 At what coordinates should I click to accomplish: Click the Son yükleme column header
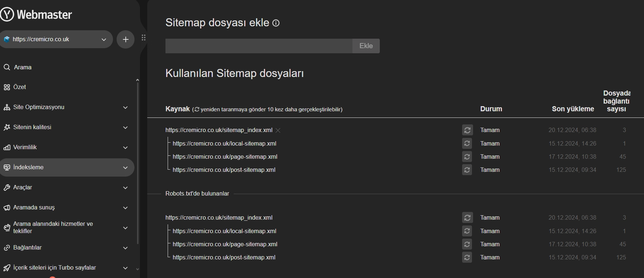click(x=573, y=109)
